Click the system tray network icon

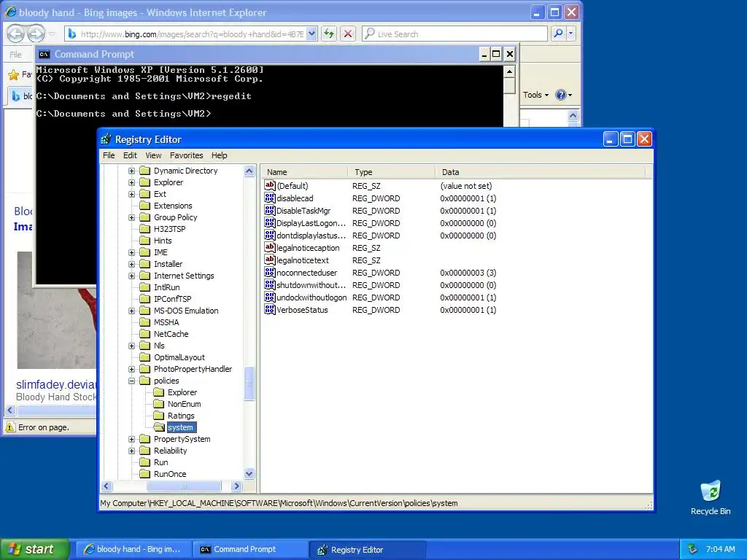(692, 549)
